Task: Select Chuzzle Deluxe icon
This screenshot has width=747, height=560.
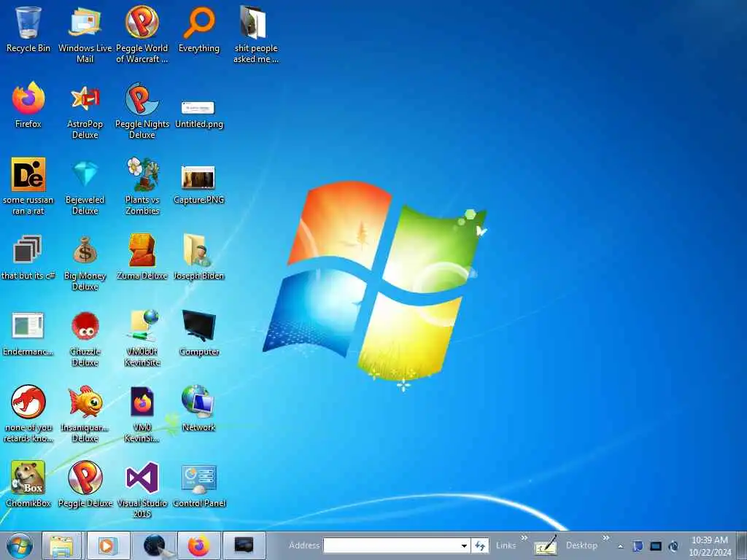Action: pyautogui.click(x=85, y=338)
